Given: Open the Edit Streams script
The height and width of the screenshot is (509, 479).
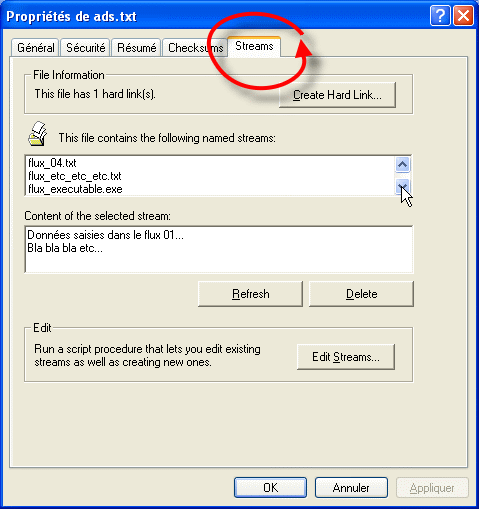Looking at the screenshot, I should tap(346, 357).
